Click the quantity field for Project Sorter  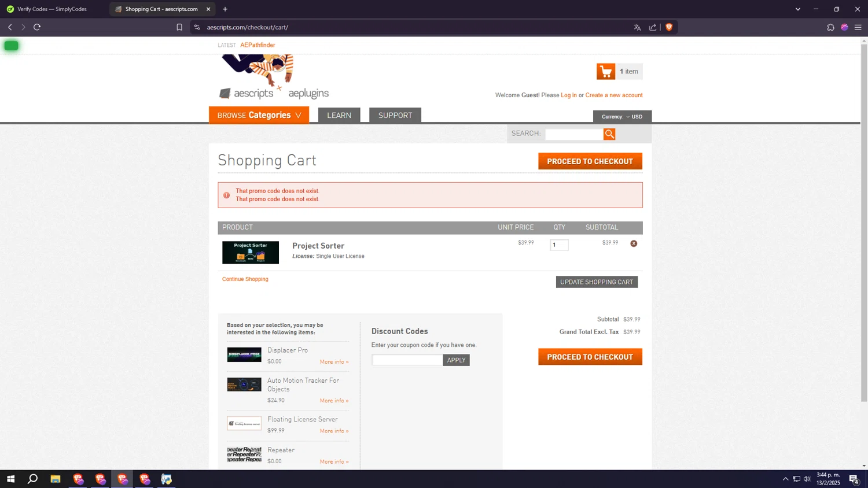coord(559,245)
